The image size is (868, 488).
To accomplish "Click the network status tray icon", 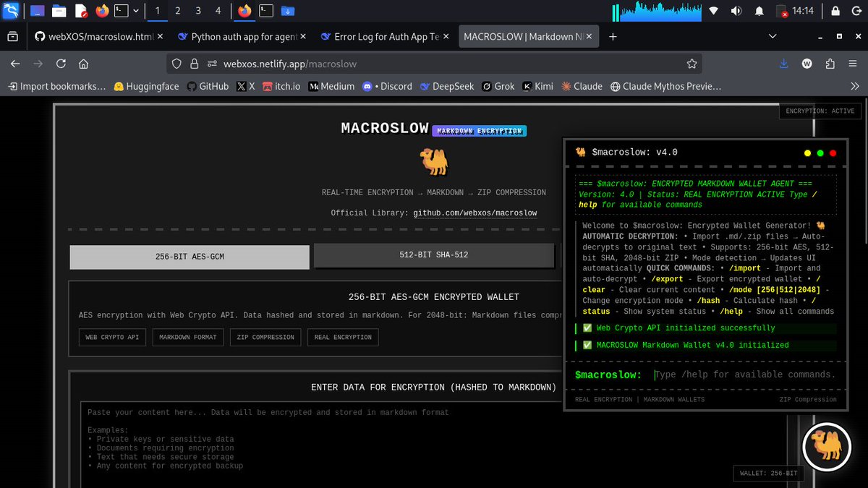I will pos(714,11).
